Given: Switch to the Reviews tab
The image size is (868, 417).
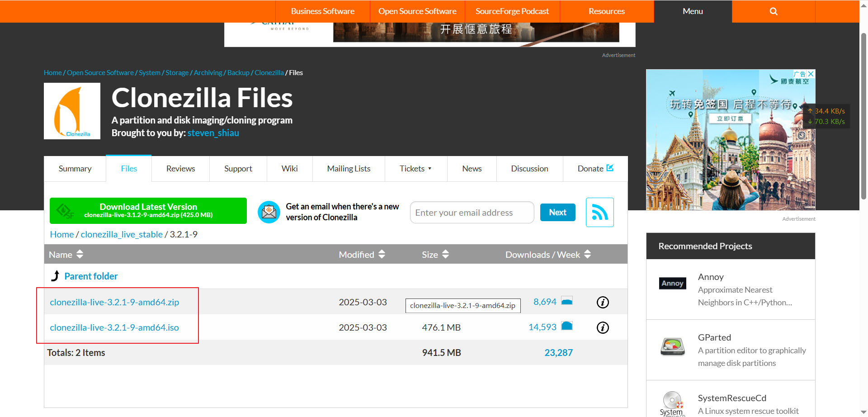Looking at the screenshot, I should click(x=180, y=169).
